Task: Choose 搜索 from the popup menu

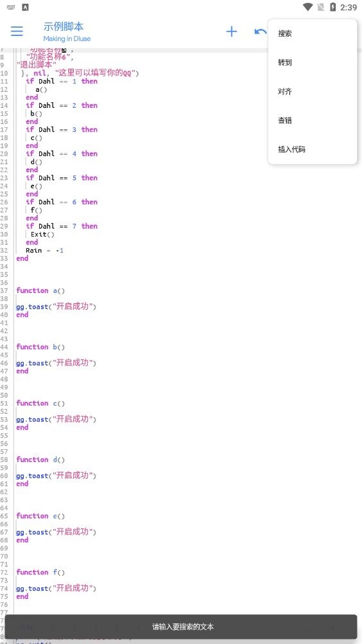Action: point(313,33)
